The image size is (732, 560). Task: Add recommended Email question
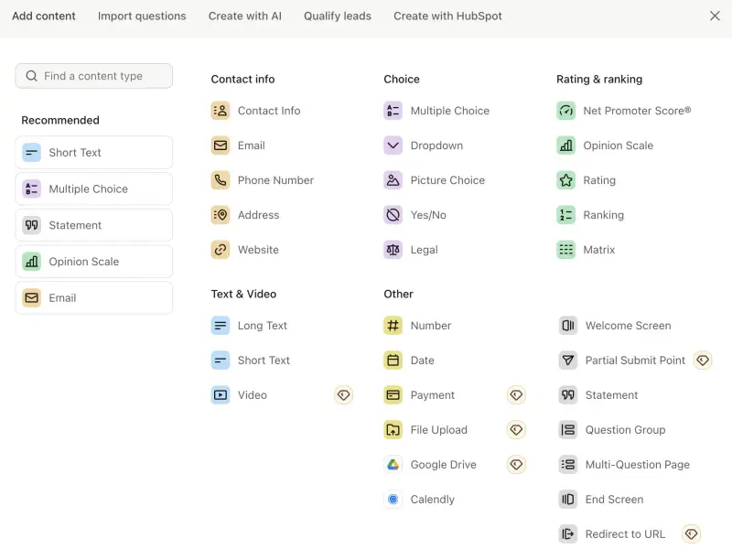94,297
